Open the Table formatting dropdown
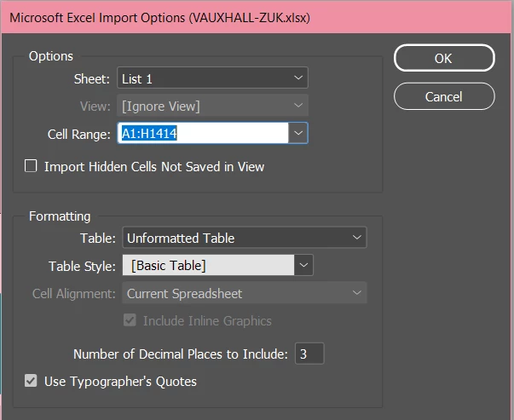 [245, 238]
